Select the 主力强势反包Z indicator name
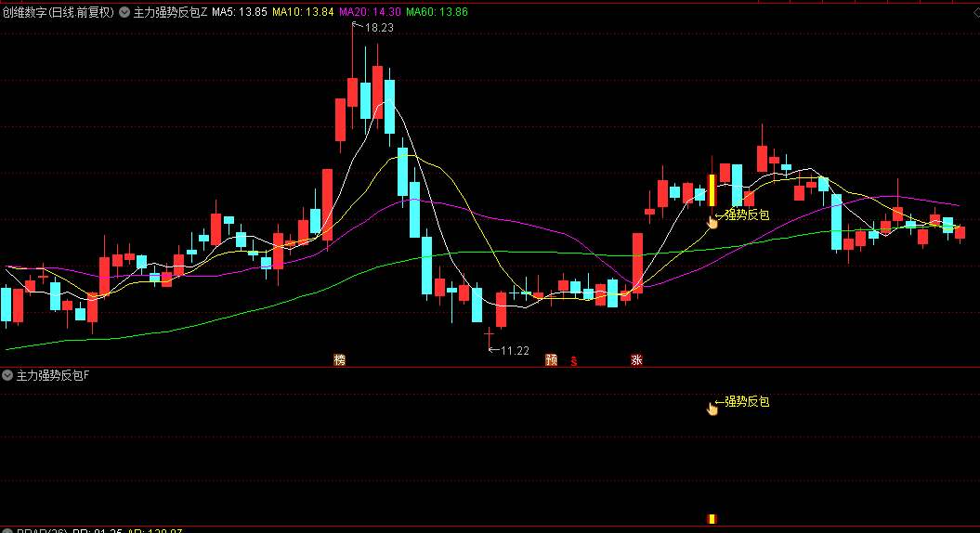Screen dimensions: 980x533 point(170,12)
